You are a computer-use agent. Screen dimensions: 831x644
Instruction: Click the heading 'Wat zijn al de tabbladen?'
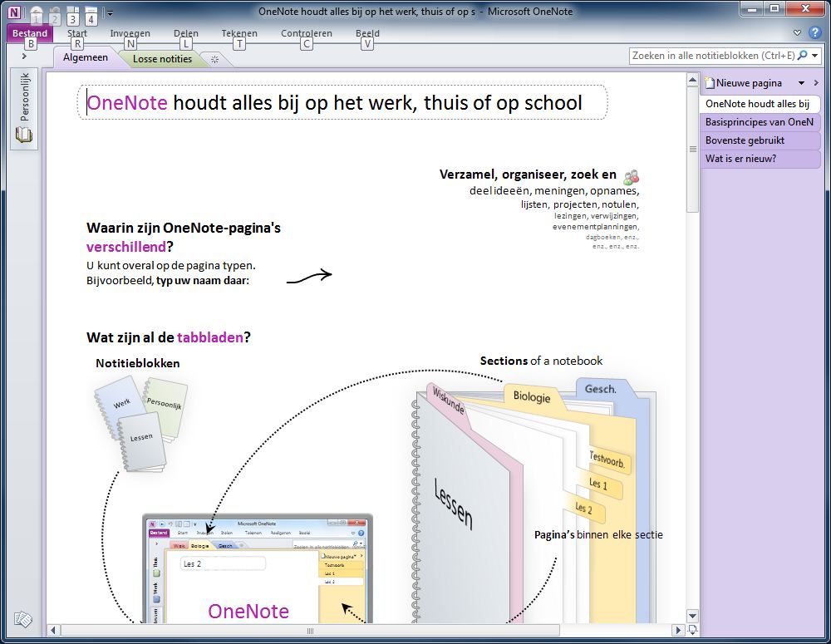click(x=169, y=337)
